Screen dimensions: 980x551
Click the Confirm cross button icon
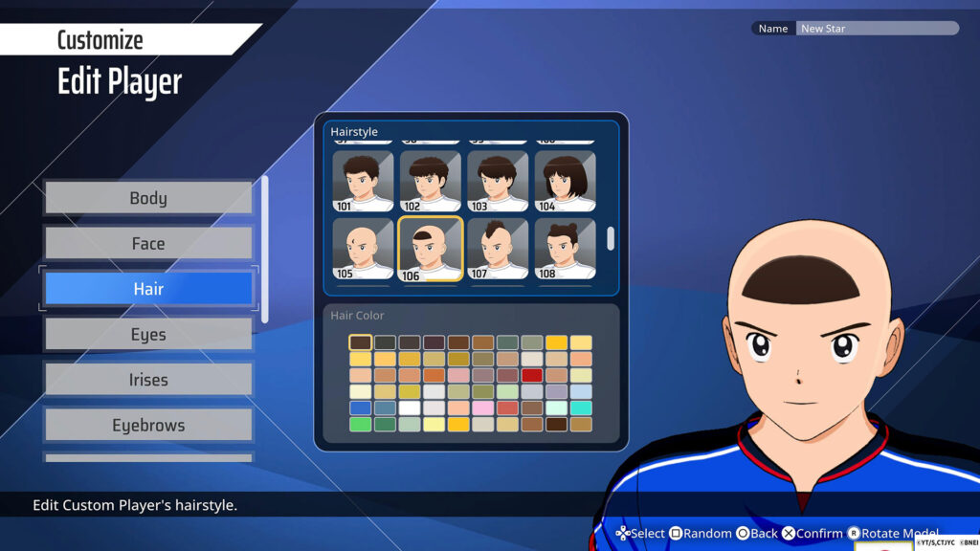pos(789,534)
